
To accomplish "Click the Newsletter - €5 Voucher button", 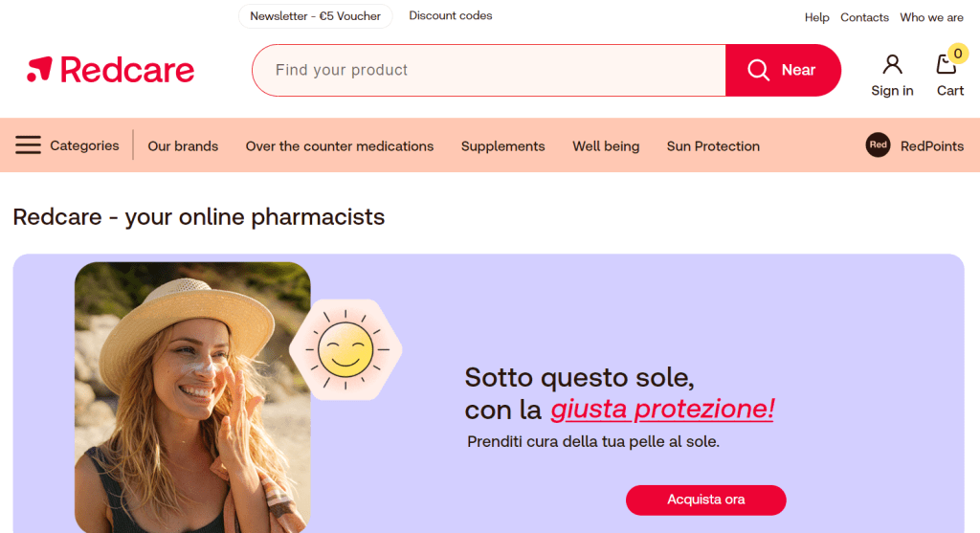I will (x=316, y=16).
